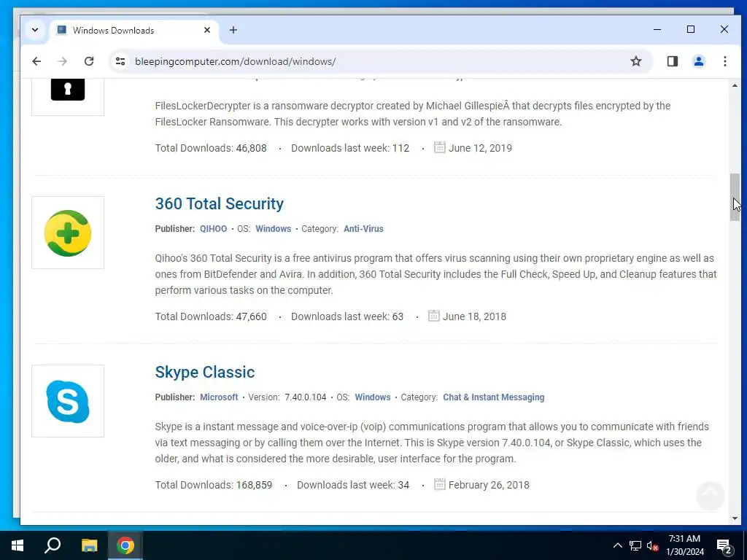The height and width of the screenshot is (560, 747).
Task: Open the taskbar clock and date
Action: tap(684, 545)
